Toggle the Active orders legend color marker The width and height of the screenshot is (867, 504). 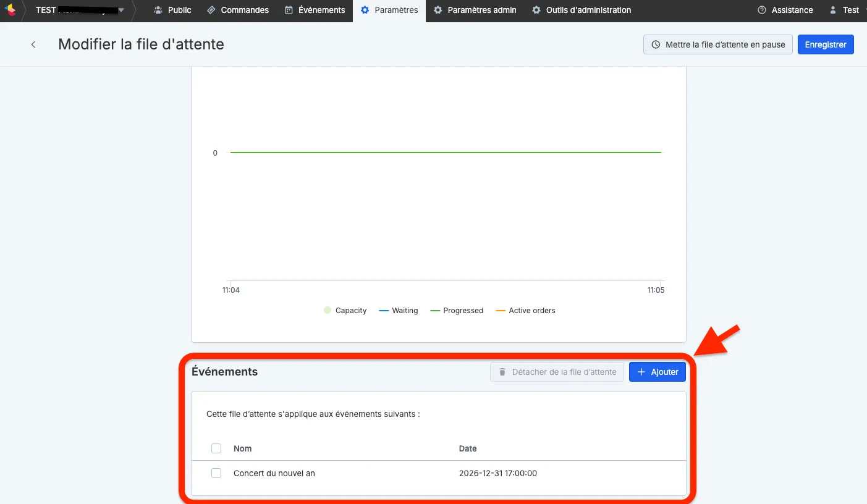coord(501,311)
